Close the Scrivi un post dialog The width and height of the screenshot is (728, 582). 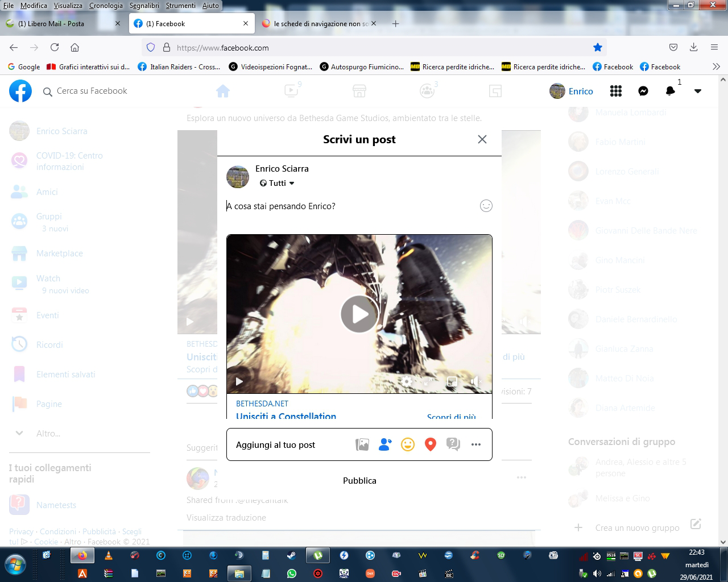[482, 139]
